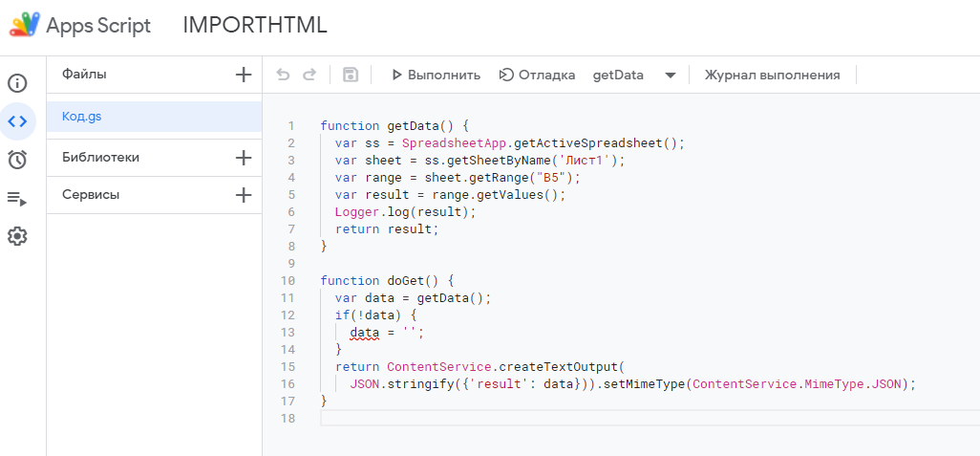
Task: Click the Apps Script title text
Action: coord(98,26)
